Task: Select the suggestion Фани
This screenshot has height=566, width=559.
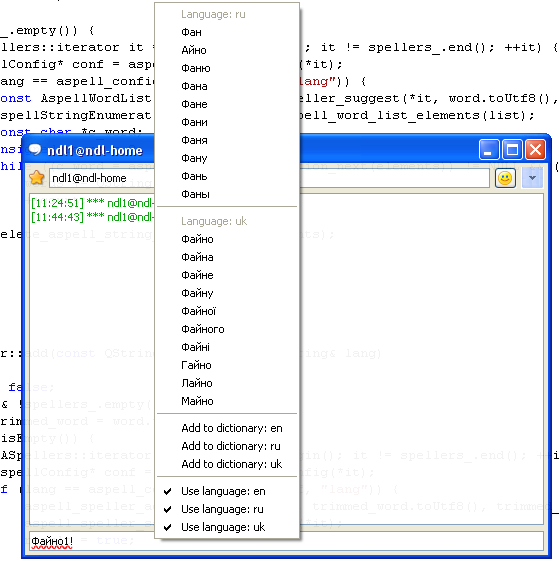Action: point(227,122)
